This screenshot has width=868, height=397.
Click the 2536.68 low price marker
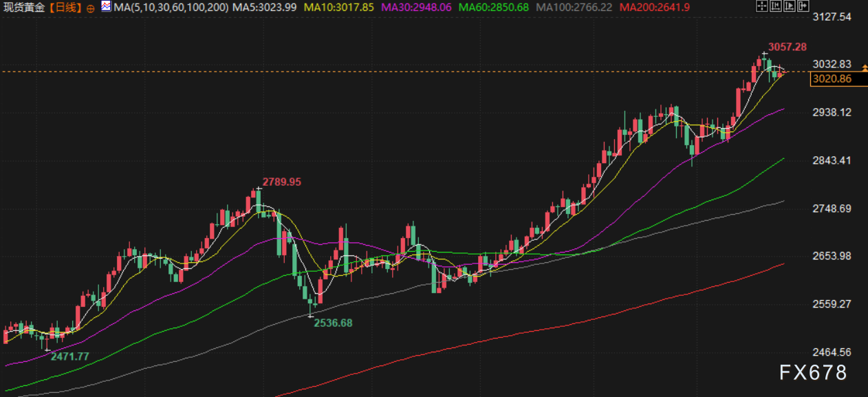333,323
